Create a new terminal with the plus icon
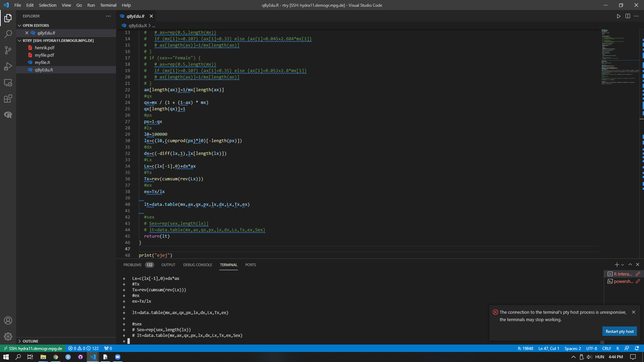This screenshot has height=362, width=644. click(616, 264)
